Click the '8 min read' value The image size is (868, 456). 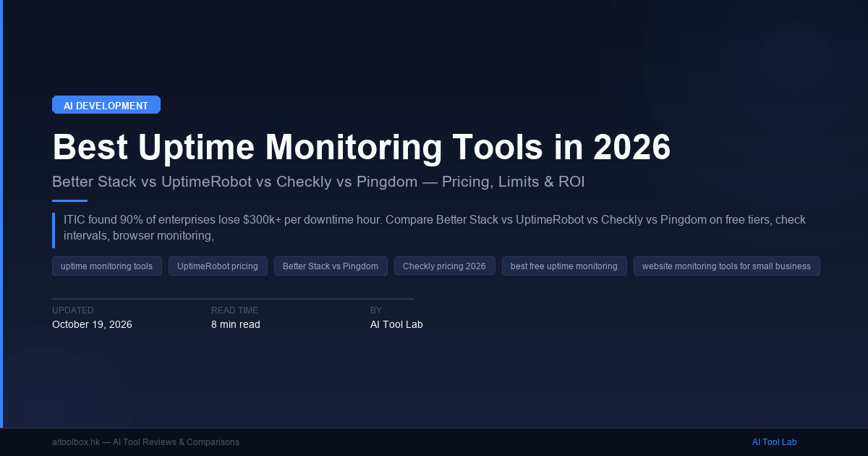pos(236,324)
